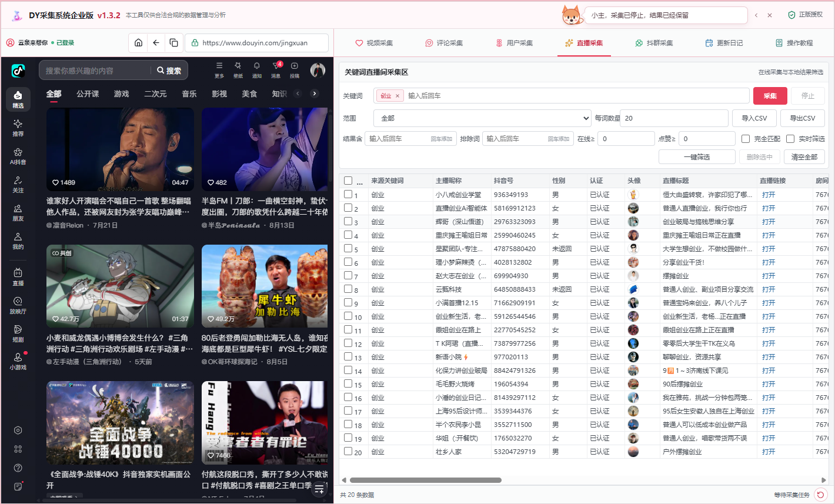Image resolution: width=835 pixels, height=504 pixels.
Task: Open AI抖音 sidebar icon
Action: [18, 156]
